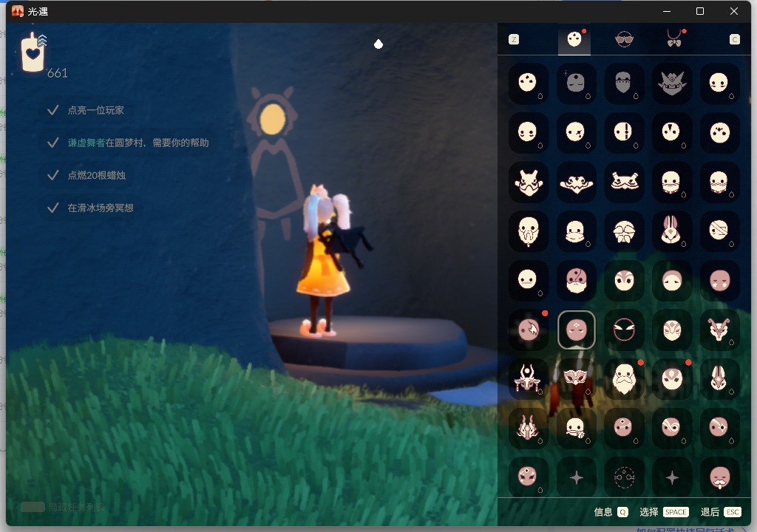Open the candle heart currency icon
The height and width of the screenshot is (532, 757).
tap(33, 52)
